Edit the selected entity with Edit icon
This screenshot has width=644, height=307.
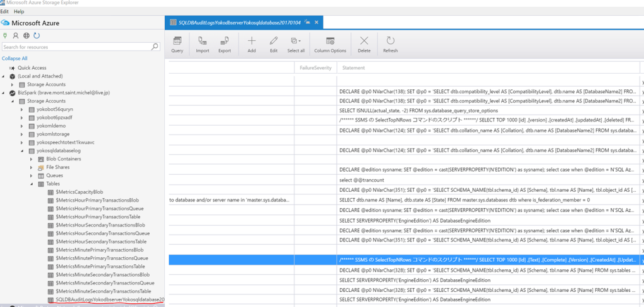coord(274,45)
